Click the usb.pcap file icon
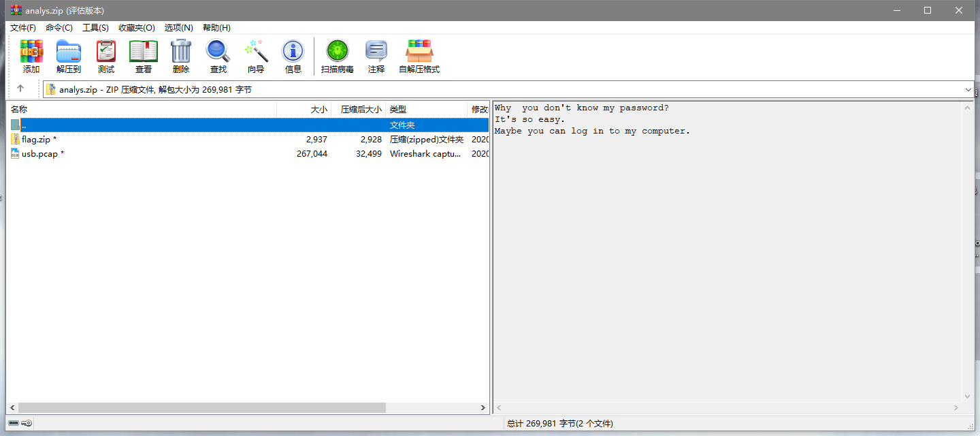The width and height of the screenshot is (980, 436). point(16,154)
